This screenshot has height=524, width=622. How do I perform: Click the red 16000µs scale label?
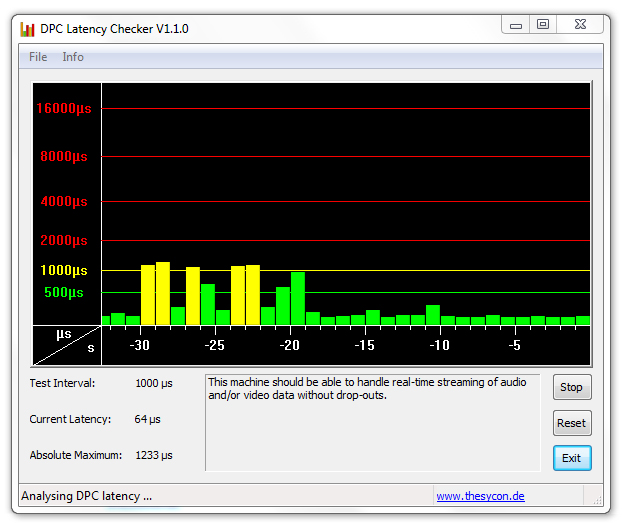(x=63, y=108)
